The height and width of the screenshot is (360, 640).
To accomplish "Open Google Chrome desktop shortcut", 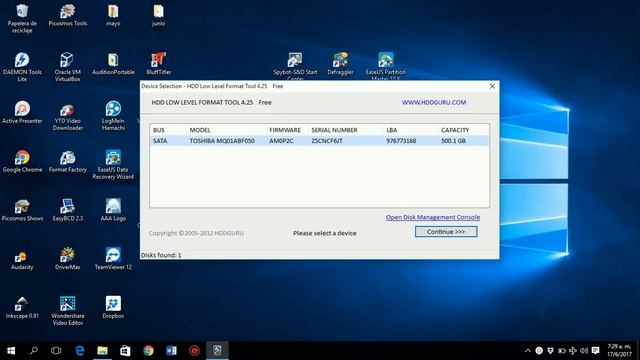I will [22, 161].
